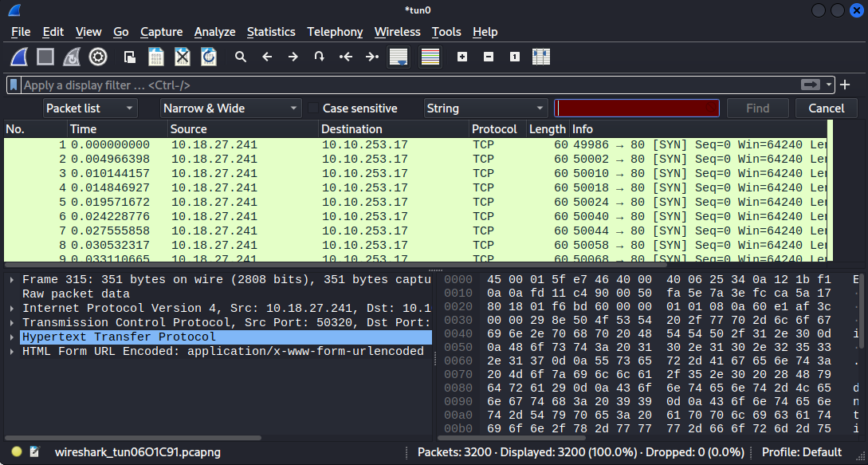Screen dimensions: 868x465
Task: Zoom in packet text
Action: click(x=462, y=57)
